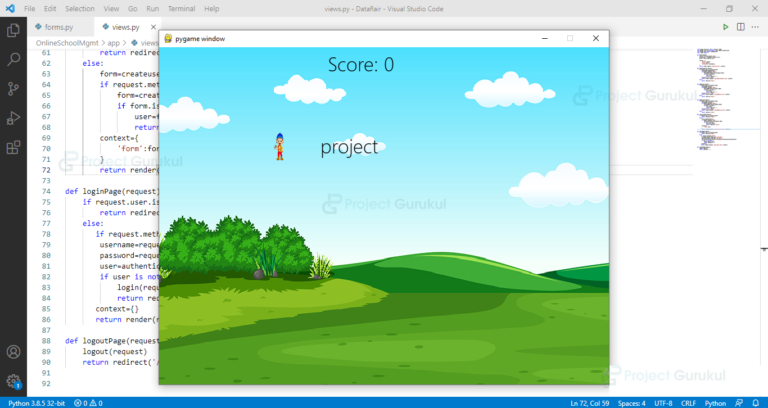Screen dimensions: 768x408
Task: Select Python 3.8.5 32-bit interpreter
Action: (36, 403)
